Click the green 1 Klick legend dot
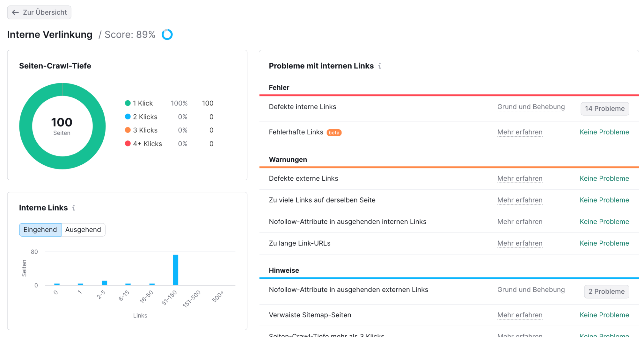 pos(128,103)
